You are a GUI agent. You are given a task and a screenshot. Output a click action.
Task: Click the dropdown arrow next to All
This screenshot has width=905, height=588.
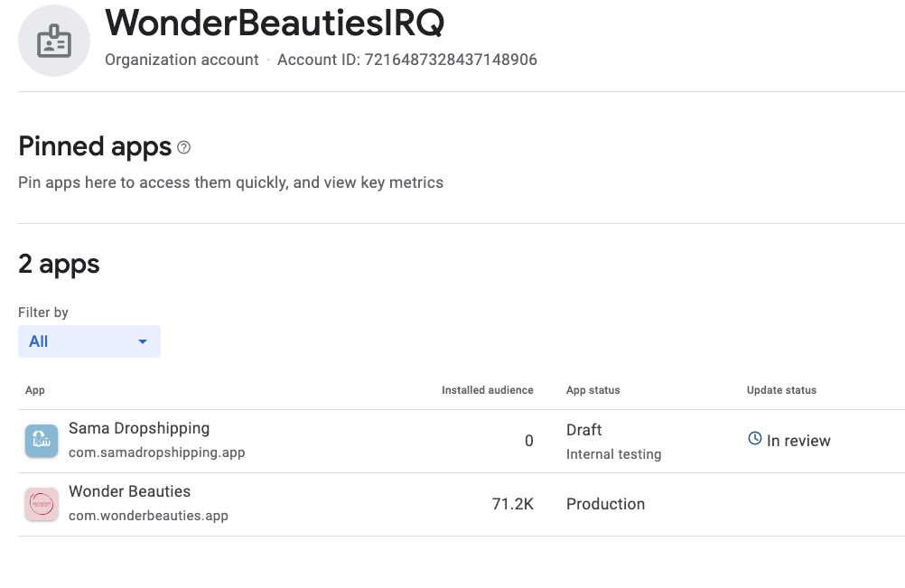[x=143, y=341]
